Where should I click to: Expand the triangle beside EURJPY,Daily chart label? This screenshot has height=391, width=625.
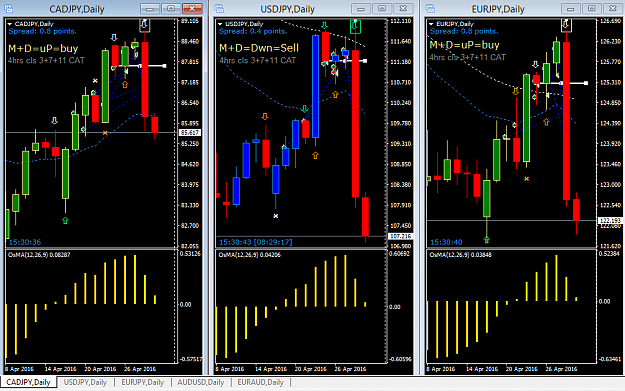431,24
